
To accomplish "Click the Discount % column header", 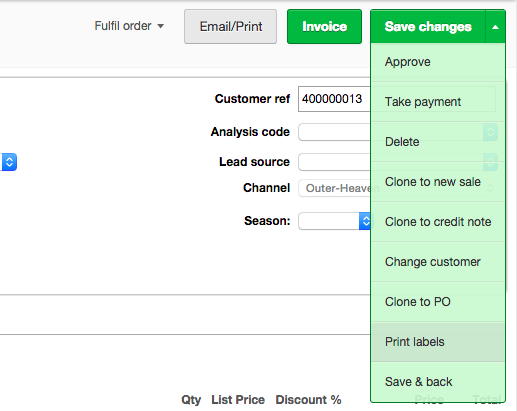I will click(308, 400).
